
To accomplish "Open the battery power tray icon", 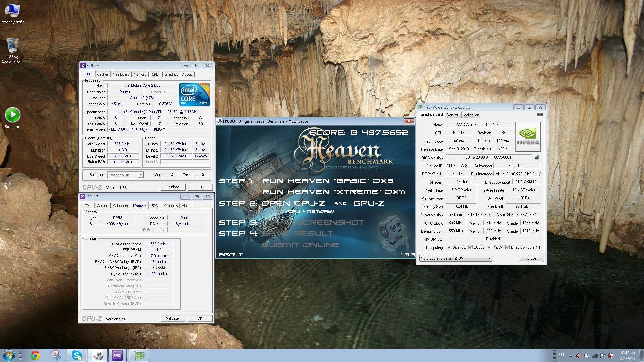I will tap(611, 356).
